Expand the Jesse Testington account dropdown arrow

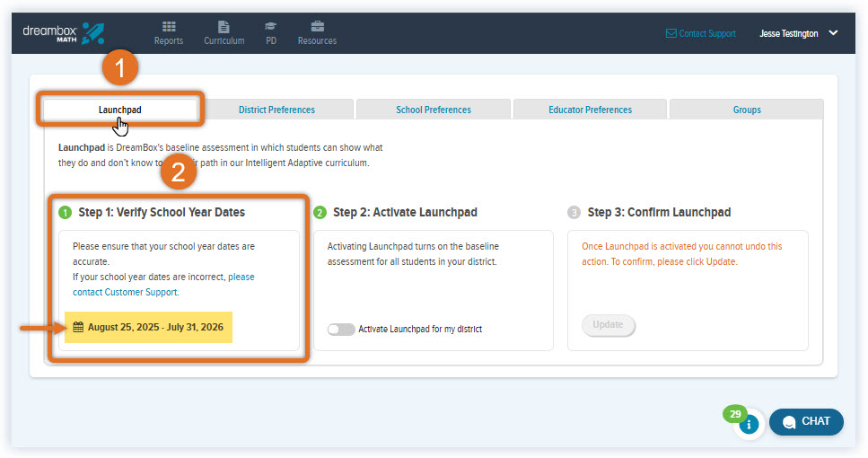pyautogui.click(x=833, y=33)
